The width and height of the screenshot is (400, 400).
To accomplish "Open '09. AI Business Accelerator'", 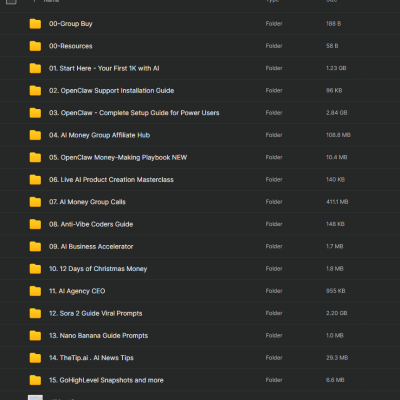I will (x=91, y=246).
